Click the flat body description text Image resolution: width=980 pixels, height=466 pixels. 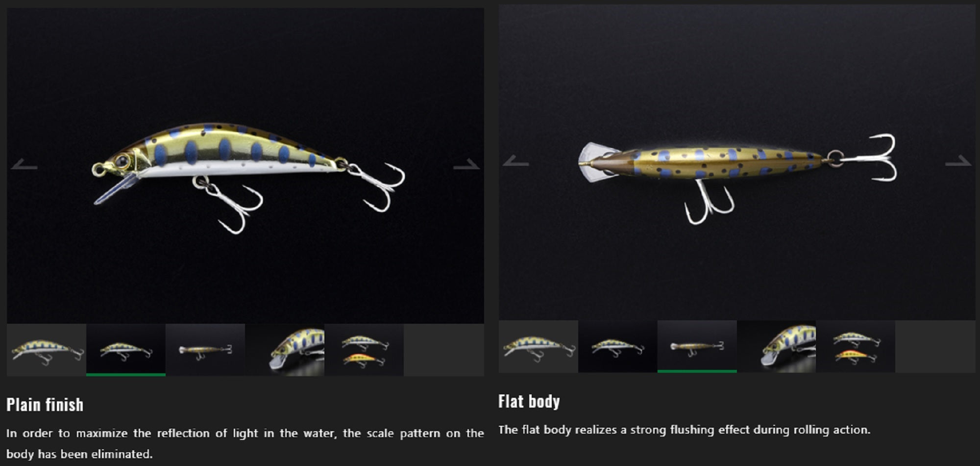[x=685, y=430]
